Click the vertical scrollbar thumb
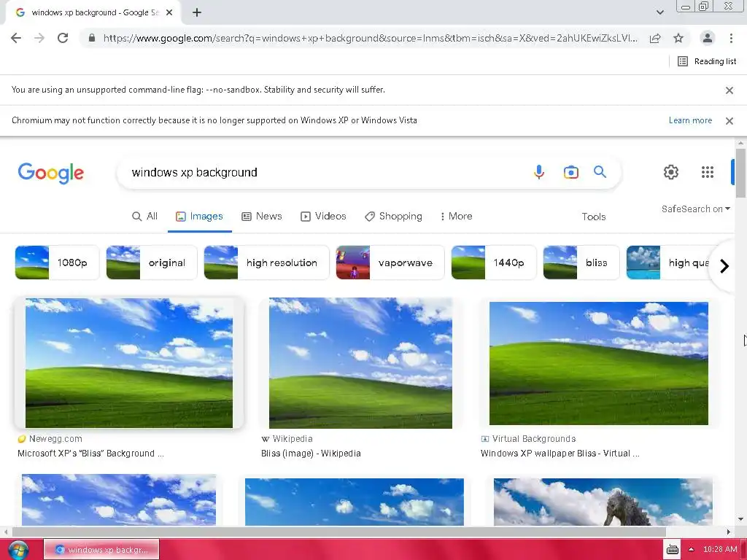747x560 pixels. click(740, 173)
